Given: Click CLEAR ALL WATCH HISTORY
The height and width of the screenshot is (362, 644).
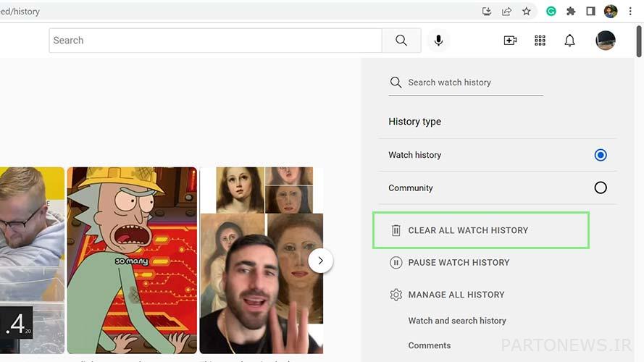Looking at the screenshot, I should point(468,230).
